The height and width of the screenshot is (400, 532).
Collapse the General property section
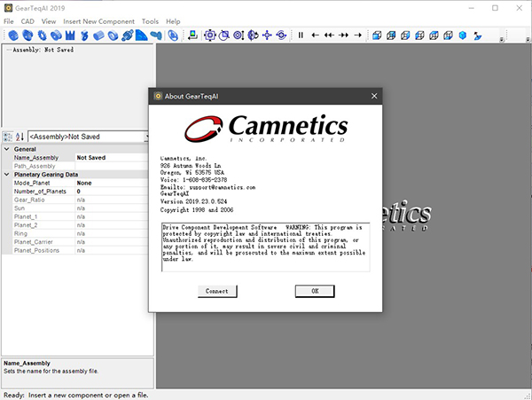click(7, 149)
